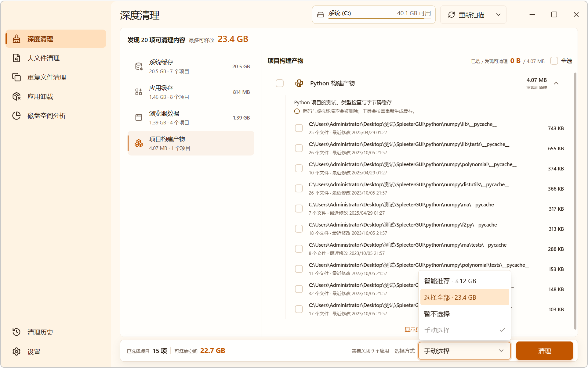This screenshot has height=368, width=588.
Task: Click the 22.7 GB releasable space value
Action: pyautogui.click(x=213, y=351)
